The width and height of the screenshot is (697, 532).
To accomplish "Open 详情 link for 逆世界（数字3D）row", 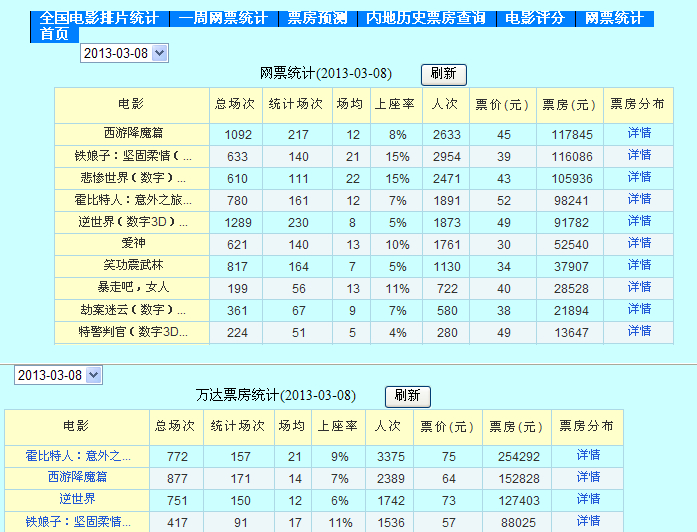I will click(639, 221).
